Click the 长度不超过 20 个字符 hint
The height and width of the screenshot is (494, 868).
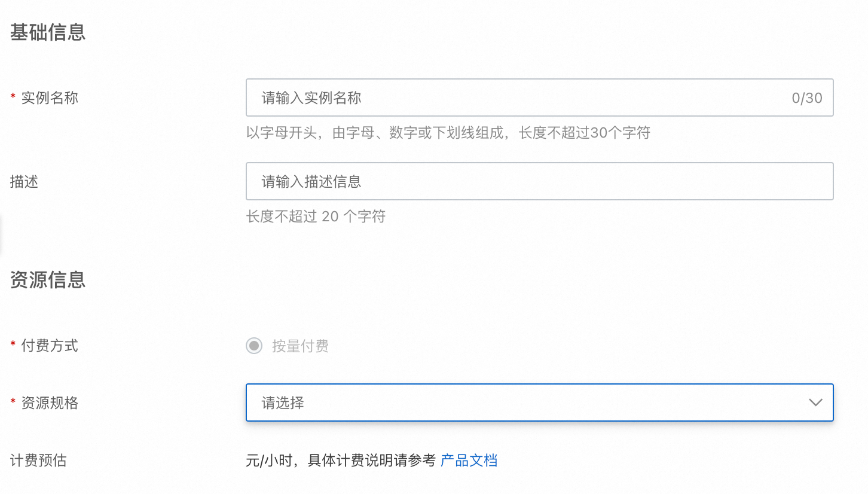[316, 216]
